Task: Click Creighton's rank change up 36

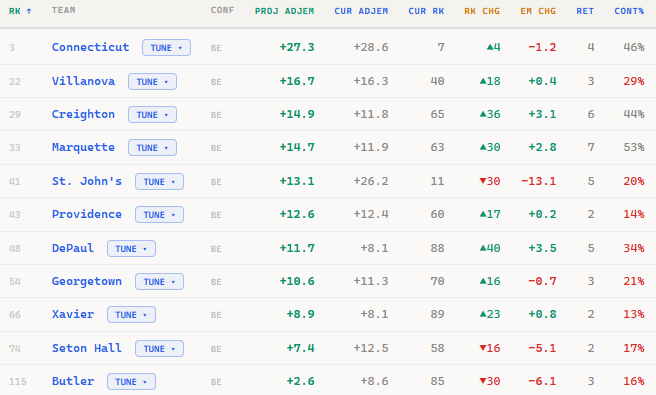Action: pos(490,114)
